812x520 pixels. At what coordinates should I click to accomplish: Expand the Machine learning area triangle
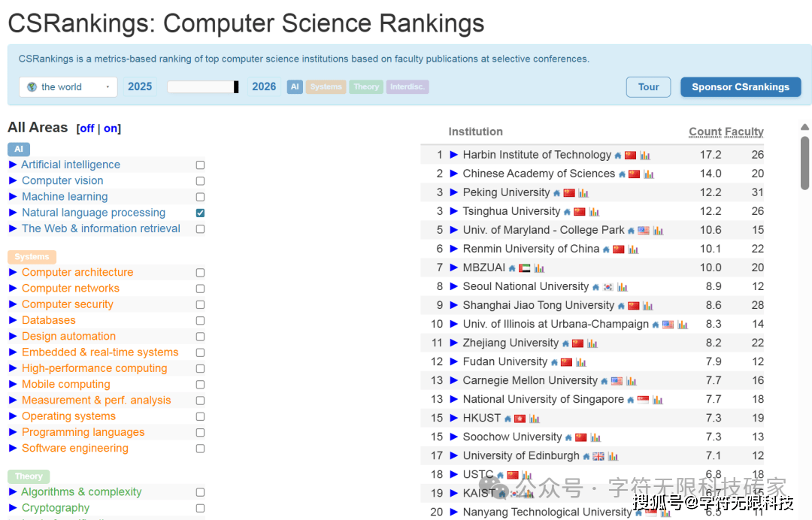(x=13, y=197)
